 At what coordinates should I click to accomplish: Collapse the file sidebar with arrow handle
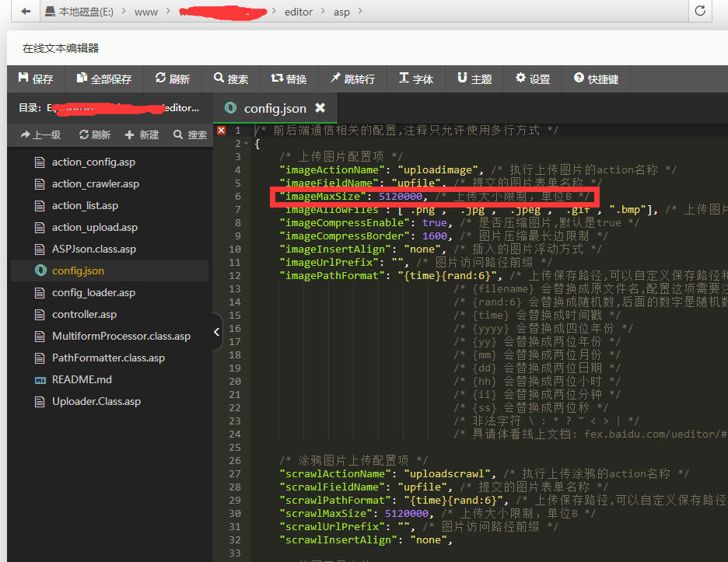tap(217, 332)
